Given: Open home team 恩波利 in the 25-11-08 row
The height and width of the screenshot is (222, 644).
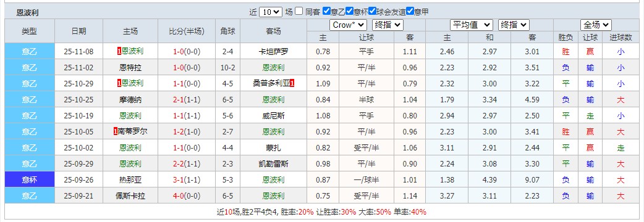Looking at the screenshot, I should click(x=132, y=52).
